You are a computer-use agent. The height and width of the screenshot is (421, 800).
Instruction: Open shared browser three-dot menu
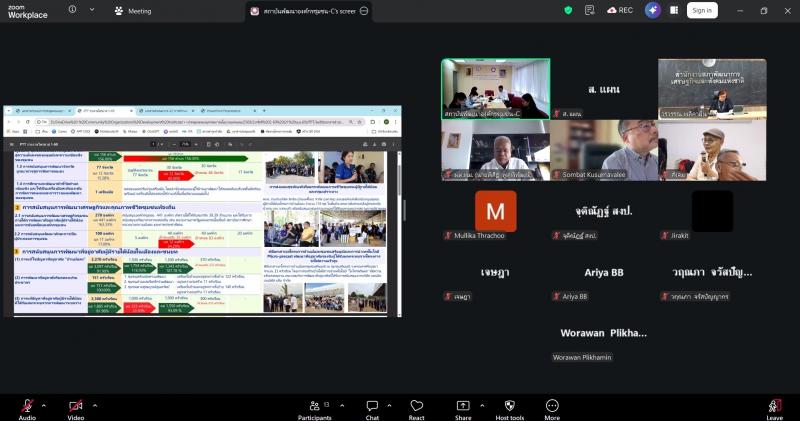click(395, 122)
